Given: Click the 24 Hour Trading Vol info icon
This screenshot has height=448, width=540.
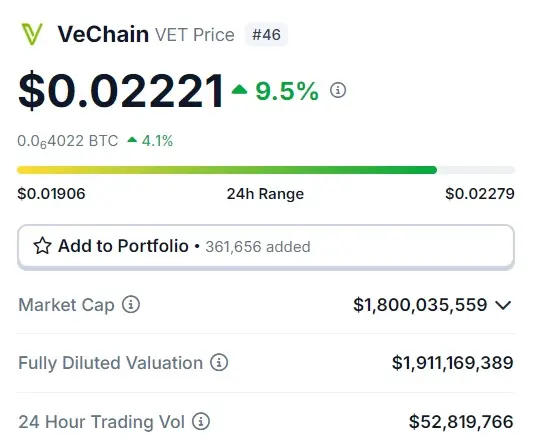Looking at the screenshot, I should tap(201, 421).
